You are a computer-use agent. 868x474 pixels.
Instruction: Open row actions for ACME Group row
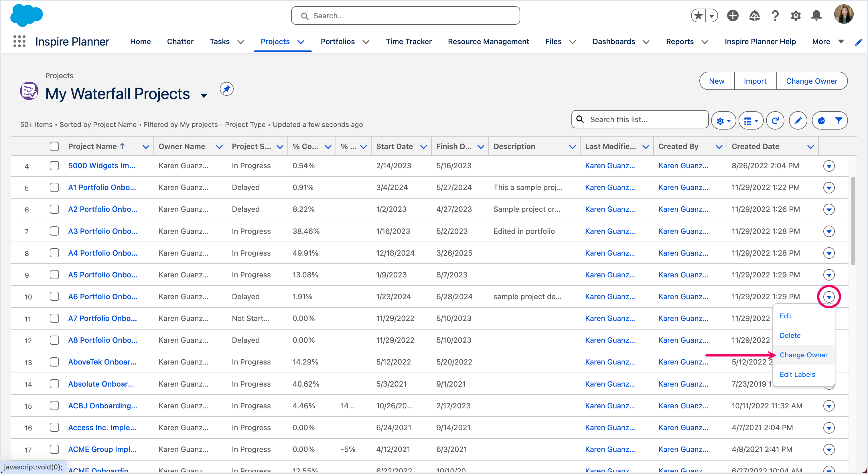(x=828, y=449)
